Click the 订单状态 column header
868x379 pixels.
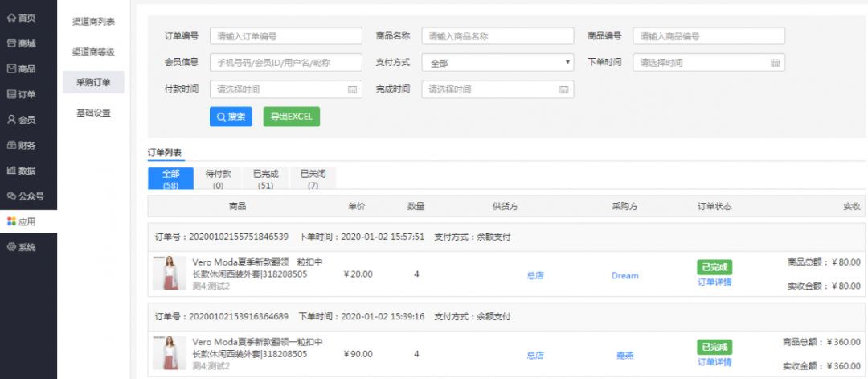(714, 206)
